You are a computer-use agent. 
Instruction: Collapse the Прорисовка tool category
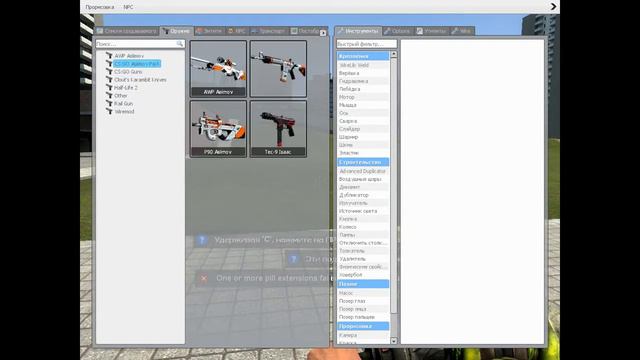point(363,326)
